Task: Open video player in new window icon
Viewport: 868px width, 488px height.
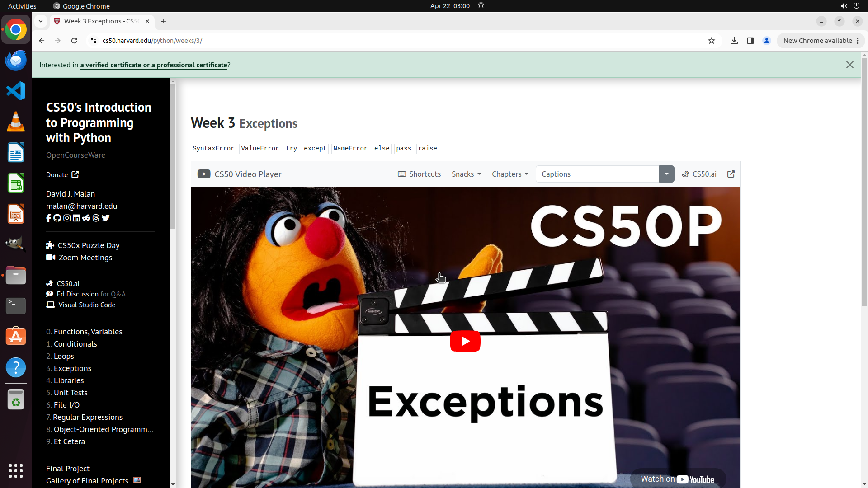Action: tap(731, 174)
